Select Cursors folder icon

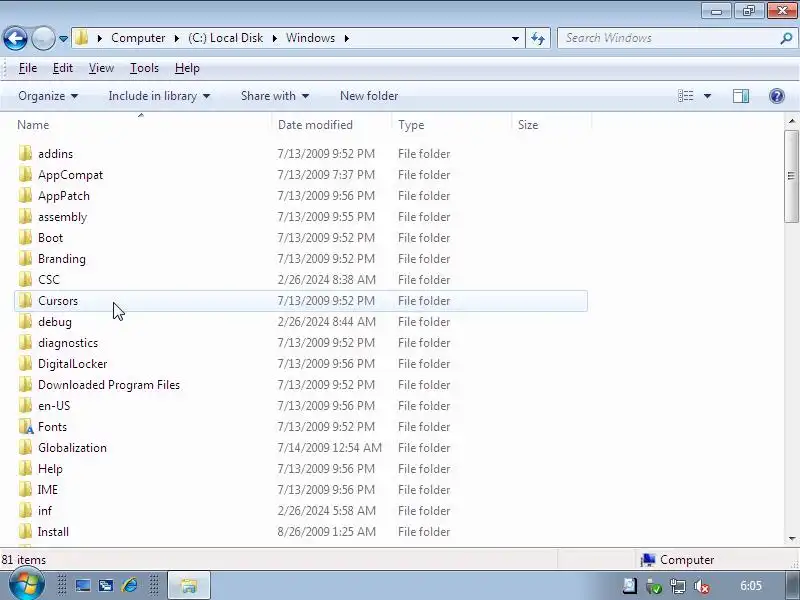coord(25,300)
